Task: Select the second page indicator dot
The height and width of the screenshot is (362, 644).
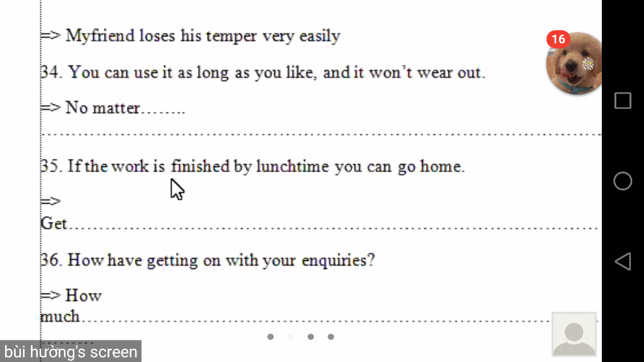Action: click(291, 337)
